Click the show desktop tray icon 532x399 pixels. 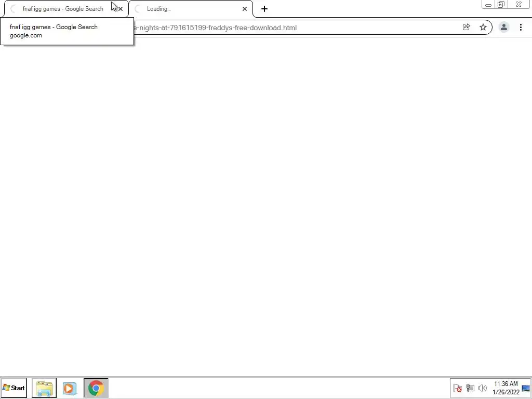[x=526, y=388]
